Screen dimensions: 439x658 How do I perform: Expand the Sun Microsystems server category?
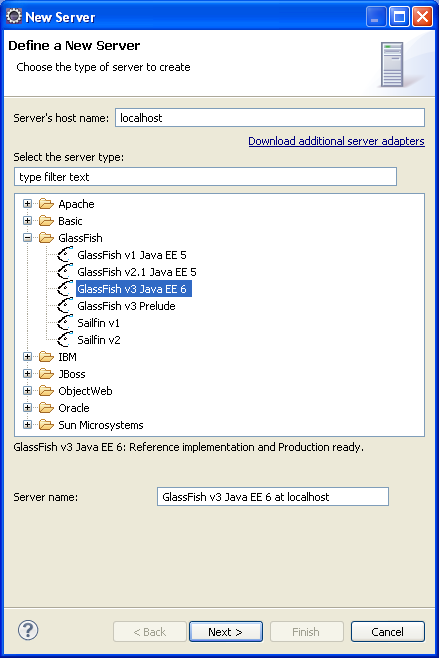click(27, 425)
